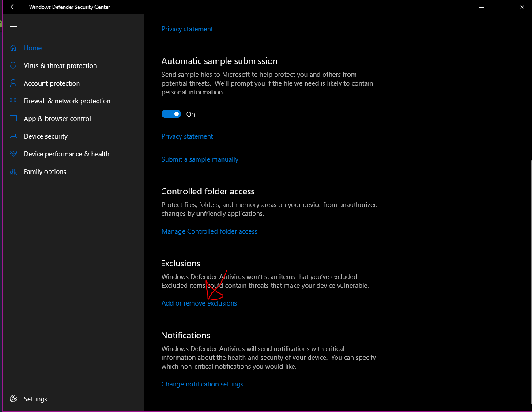Image resolution: width=532 pixels, height=412 pixels.
Task: Open the top Privacy statement link
Action: pyautogui.click(x=187, y=29)
